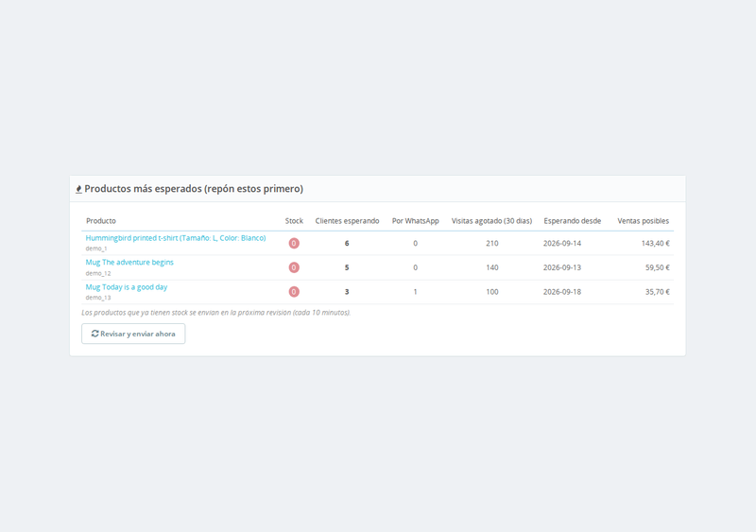
Task: Select the Producto column header
Action: [101, 221]
